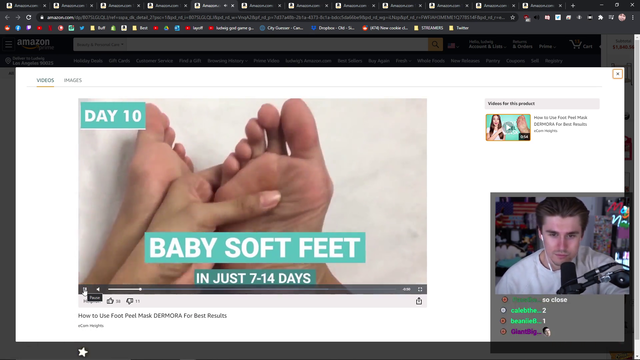Open Holiday Deals nav link
Screen dimensions: 640x360
click(88, 61)
